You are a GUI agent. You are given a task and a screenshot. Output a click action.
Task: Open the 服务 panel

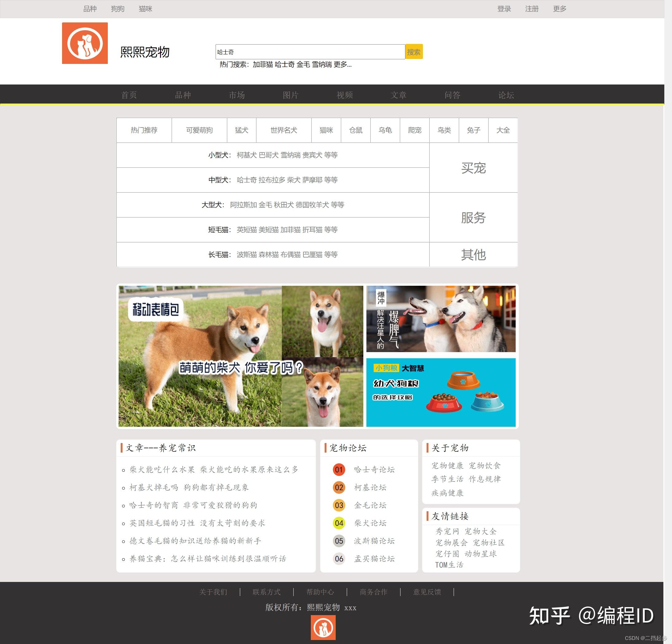[x=474, y=218]
